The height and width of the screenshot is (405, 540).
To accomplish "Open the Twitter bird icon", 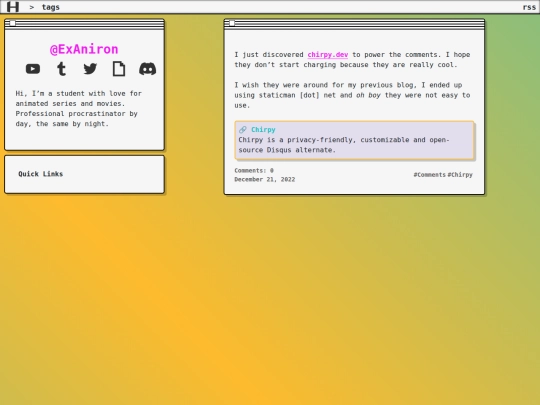I will tap(90, 69).
